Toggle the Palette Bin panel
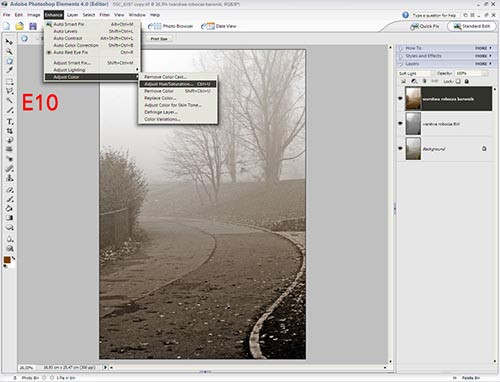This screenshot has height=382, width=500. 468,378
